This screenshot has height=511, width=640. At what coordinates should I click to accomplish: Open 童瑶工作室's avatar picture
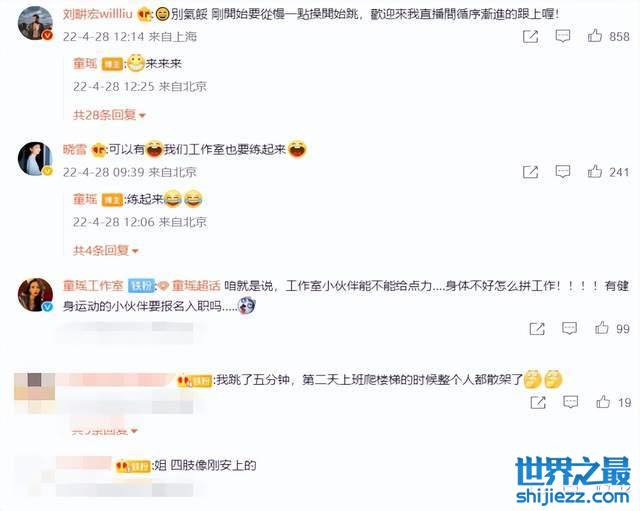click(x=35, y=295)
